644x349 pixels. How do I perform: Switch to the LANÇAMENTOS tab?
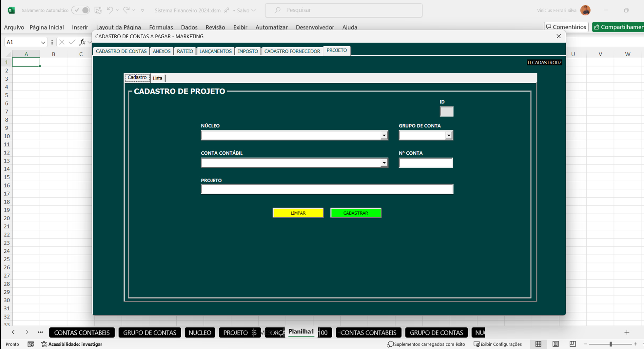click(x=215, y=51)
